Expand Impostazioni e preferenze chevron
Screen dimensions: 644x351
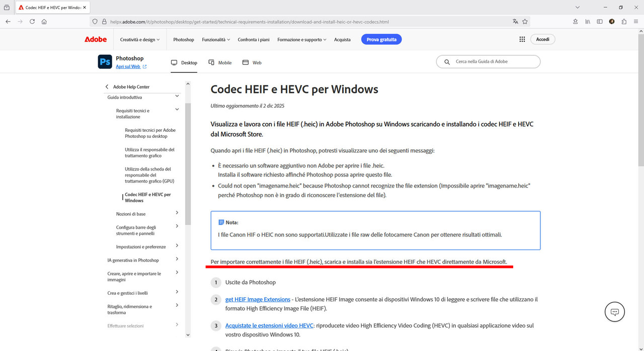click(177, 246)
